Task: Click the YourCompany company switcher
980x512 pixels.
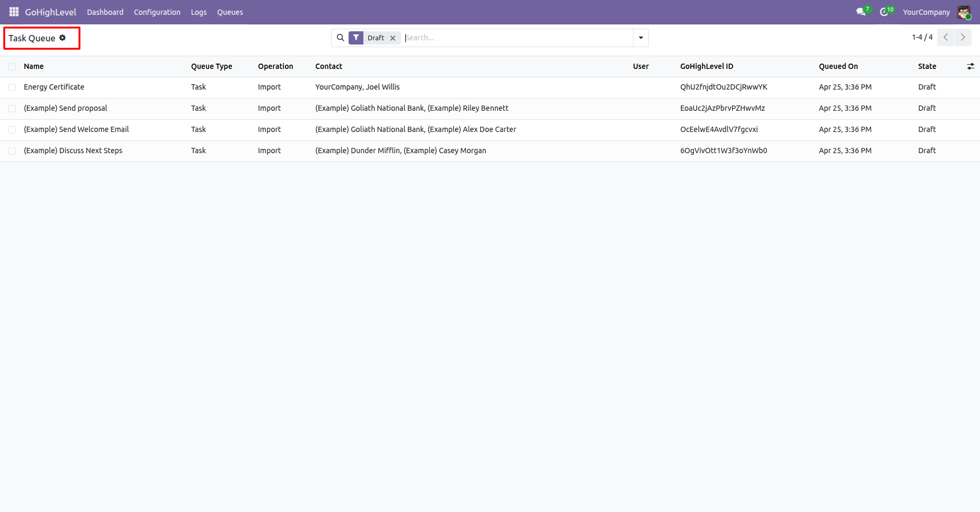Action: tap(926, 12)
